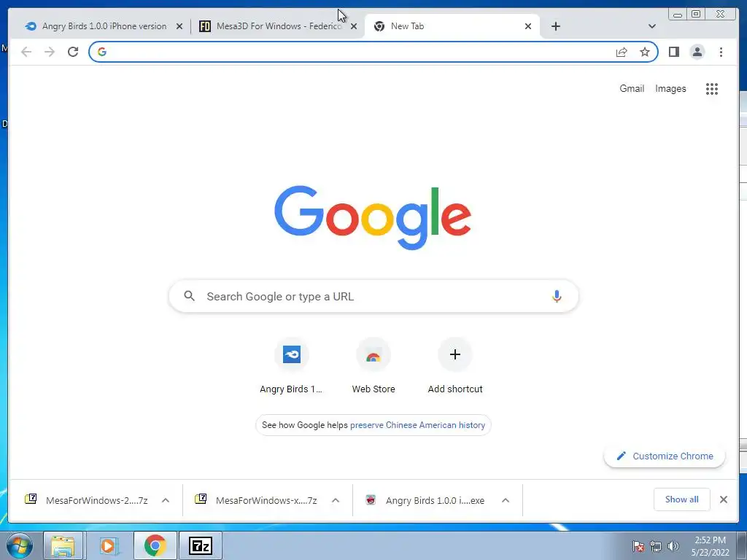747x560 pixels.
Task: Click the taskbar clock showing 2:52 PM
Action: [x=710, y=546]
